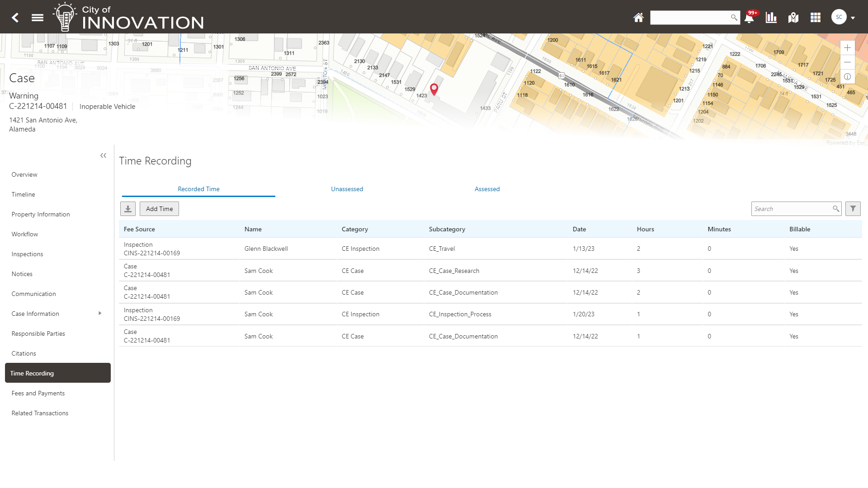Screen dimensions: 868x488
Task: Open Fees and Payments in sidebar
Action: click(38, 393)
